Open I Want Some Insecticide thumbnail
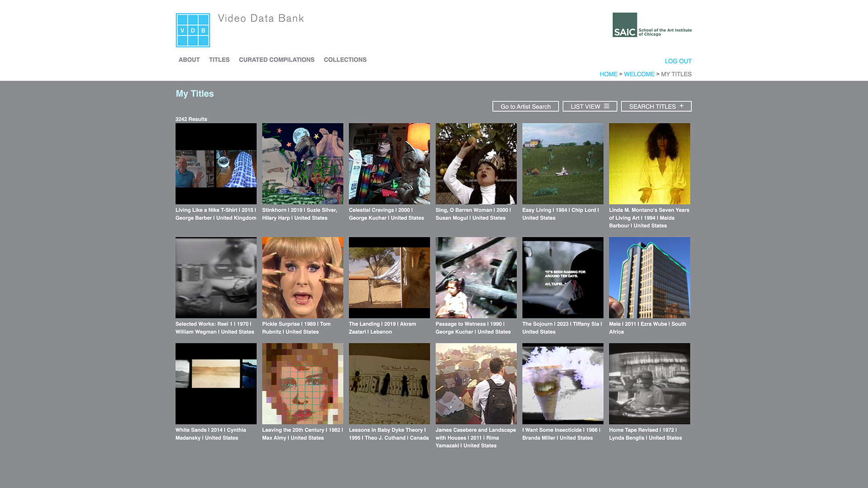This screenshot has width=868, height=488. tap(563, 384)
